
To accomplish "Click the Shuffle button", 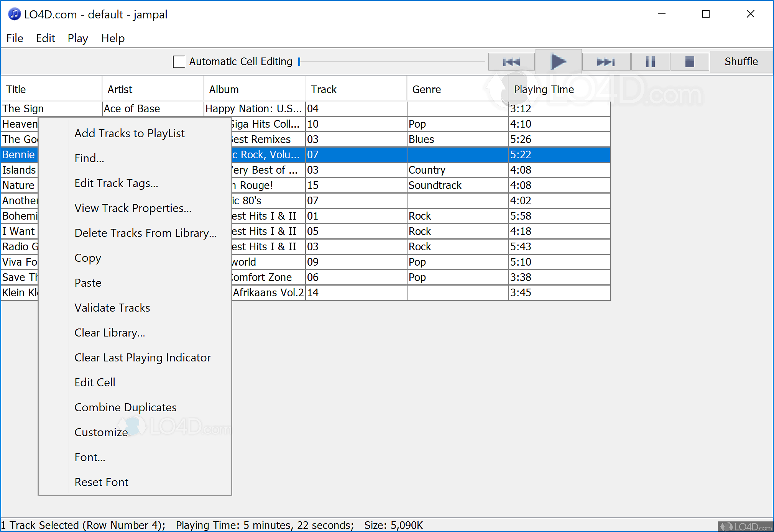I will pos(741,62).
